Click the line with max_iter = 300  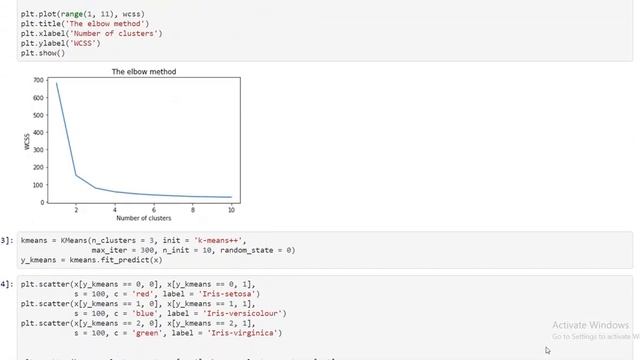click(x=193, y=250)
